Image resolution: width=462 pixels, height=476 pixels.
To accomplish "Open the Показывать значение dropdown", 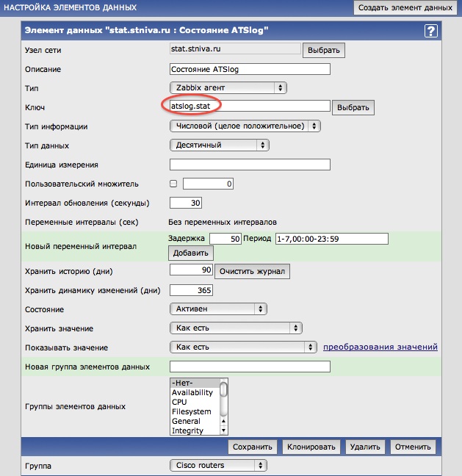I will (x=242, y=347).
